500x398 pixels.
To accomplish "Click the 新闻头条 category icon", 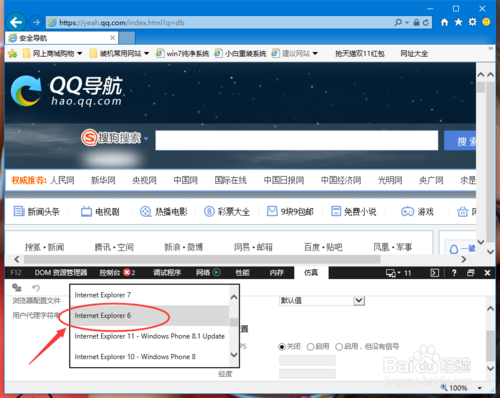I will (x=19, y=211).
